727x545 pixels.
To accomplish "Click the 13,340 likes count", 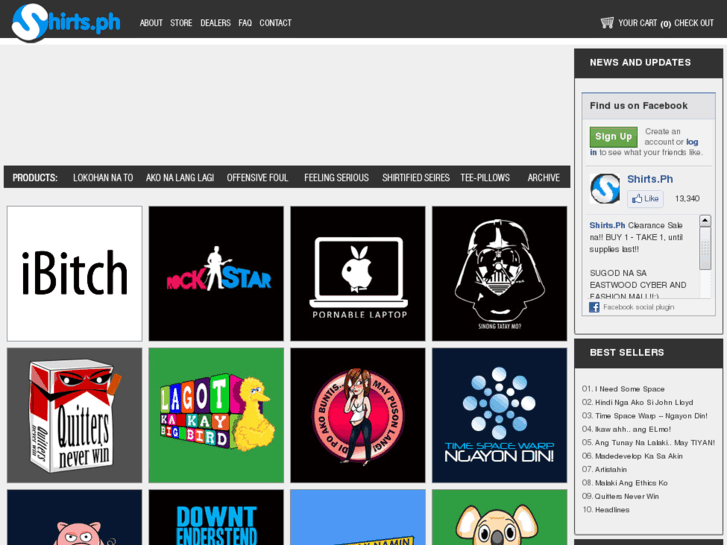I will pyautogui.click(x=687, y=199).
